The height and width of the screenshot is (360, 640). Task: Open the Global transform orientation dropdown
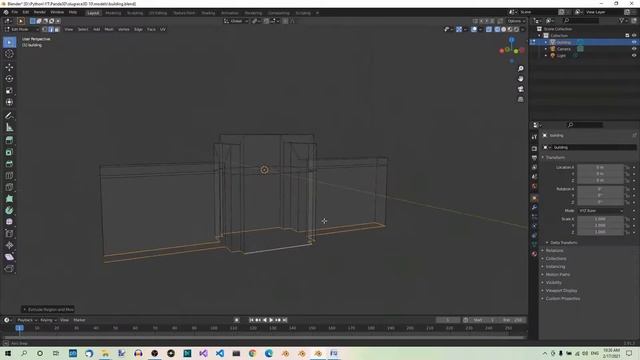point(236,21)
